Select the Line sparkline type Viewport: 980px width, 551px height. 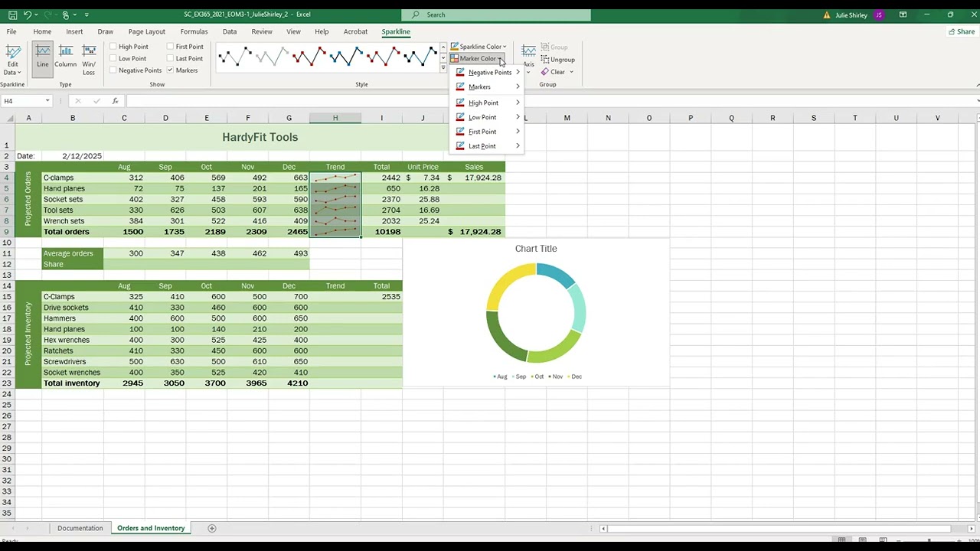[42, 58]
